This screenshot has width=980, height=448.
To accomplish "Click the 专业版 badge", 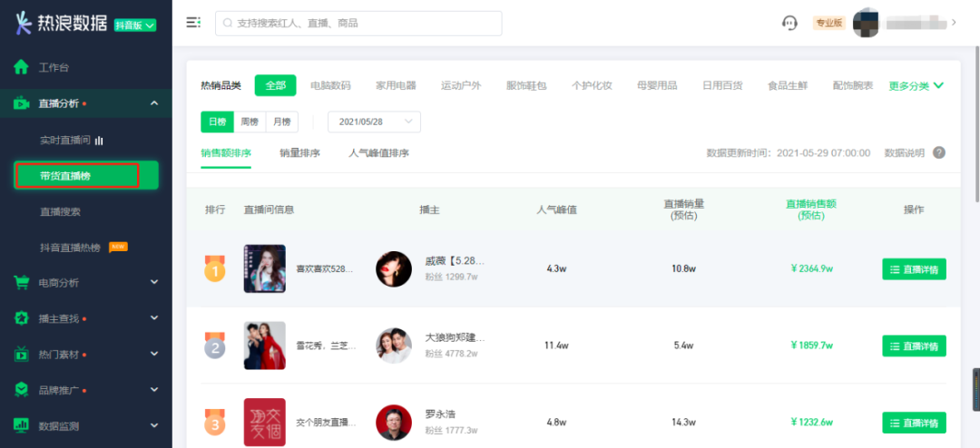I will click(x=828, y=23).
